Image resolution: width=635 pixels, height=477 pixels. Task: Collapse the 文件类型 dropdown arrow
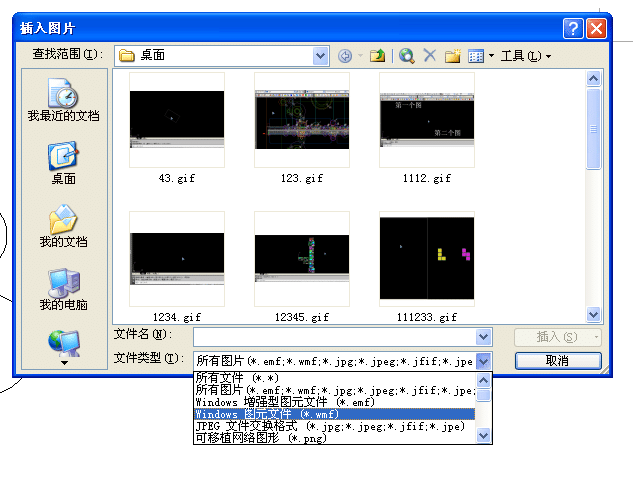(x=484, y=361)
